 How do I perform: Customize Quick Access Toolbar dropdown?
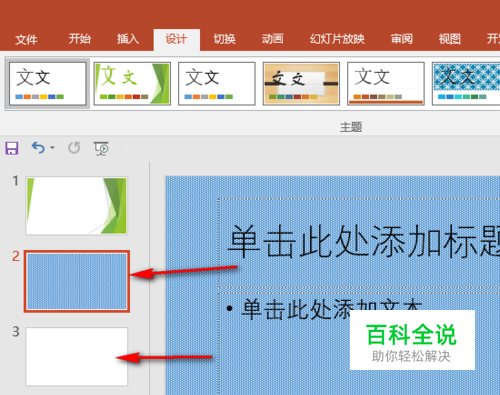[127, 148]
